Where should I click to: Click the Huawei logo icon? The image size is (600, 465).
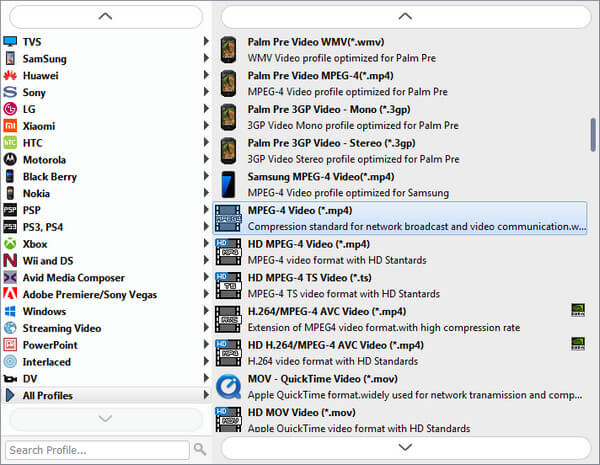10,75
